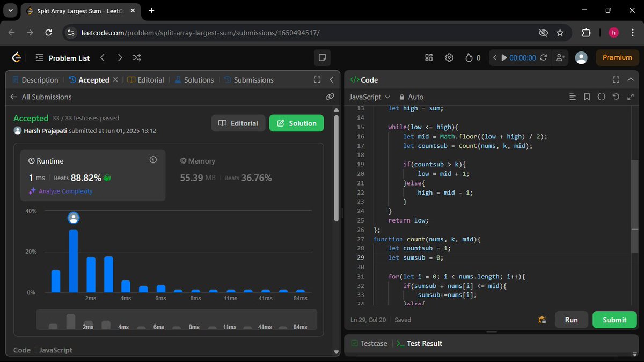Reload the page
Screen dimensions: 644x362
[x=48, y=33]
